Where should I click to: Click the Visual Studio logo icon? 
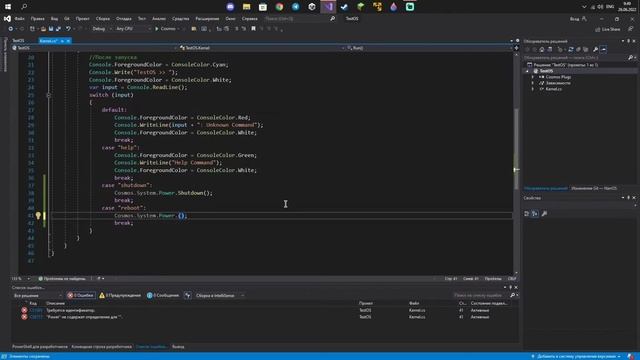coord(7,18)
